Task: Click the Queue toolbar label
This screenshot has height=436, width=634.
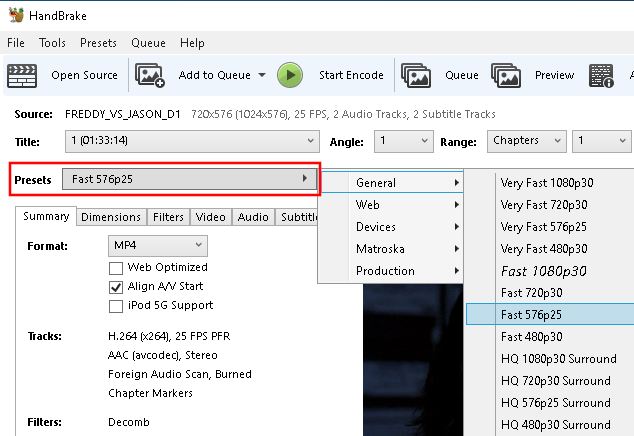Action: coord(462,75)
